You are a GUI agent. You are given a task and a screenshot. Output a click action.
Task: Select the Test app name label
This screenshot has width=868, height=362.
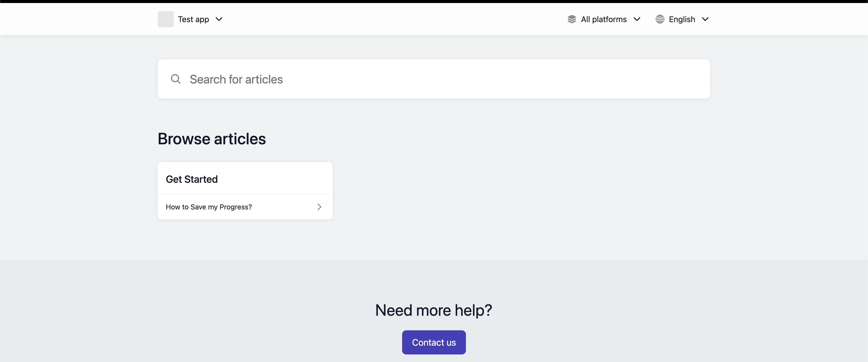193,19
